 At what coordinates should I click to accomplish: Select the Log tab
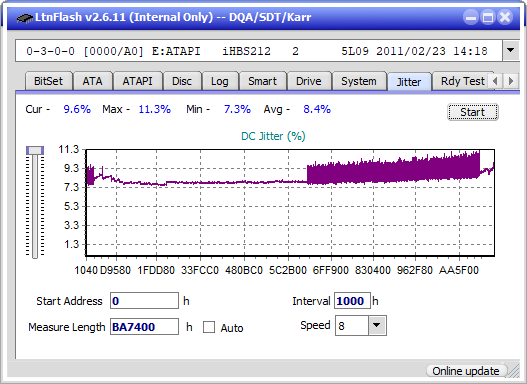[220, 81]
